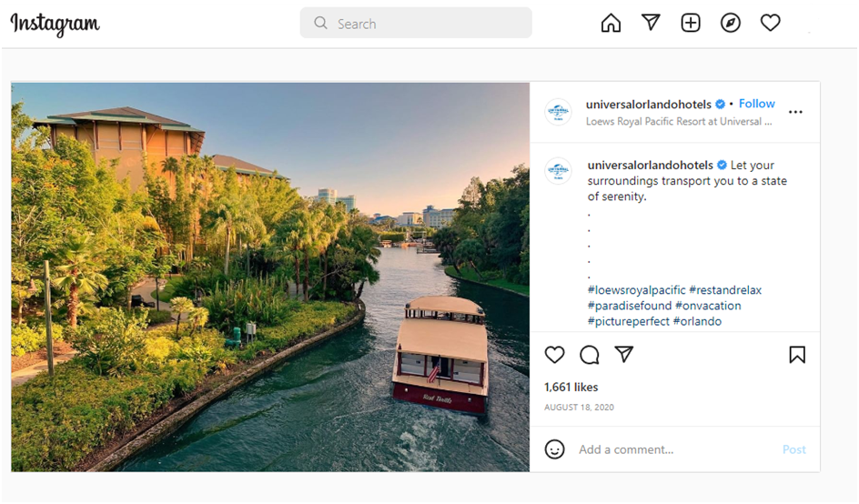Image resolution: width=859 pixels, height=504 pixels.
Task: Click the Post comment button
Action: (x=793, y=449)
